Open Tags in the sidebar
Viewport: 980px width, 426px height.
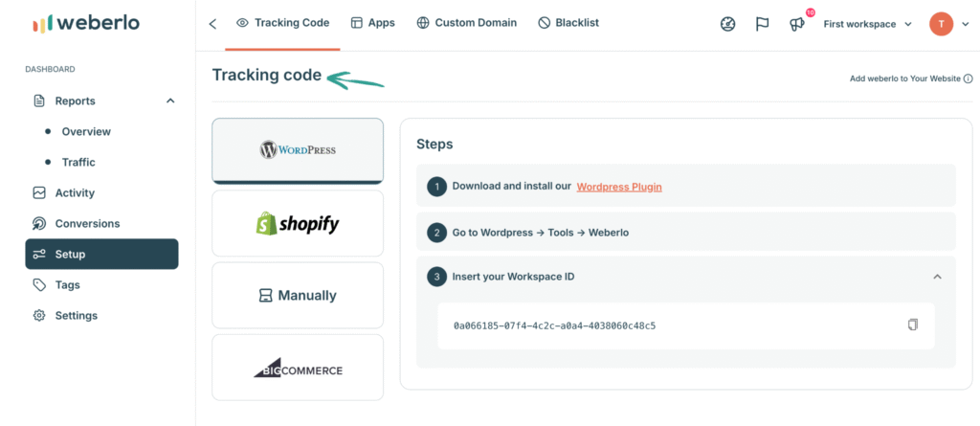click(x=67, y=284)
